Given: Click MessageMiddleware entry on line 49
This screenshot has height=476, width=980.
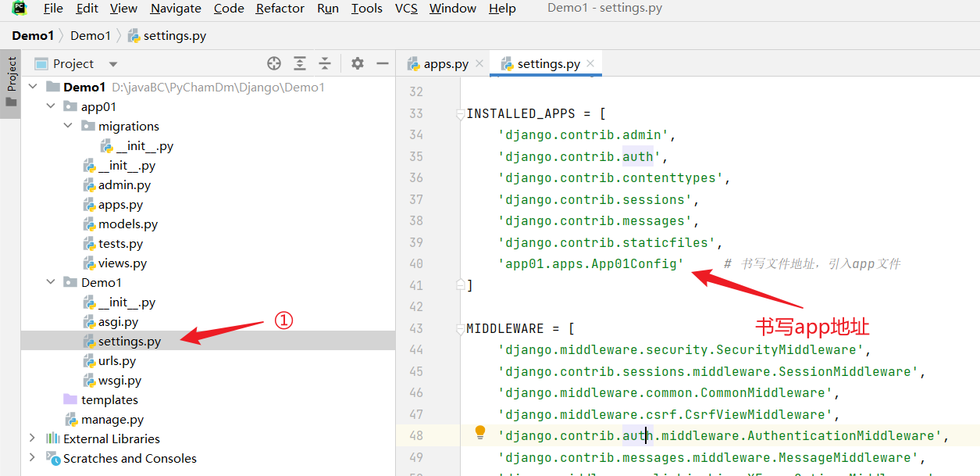Looking at the screenshot, I should coord(708,457).
